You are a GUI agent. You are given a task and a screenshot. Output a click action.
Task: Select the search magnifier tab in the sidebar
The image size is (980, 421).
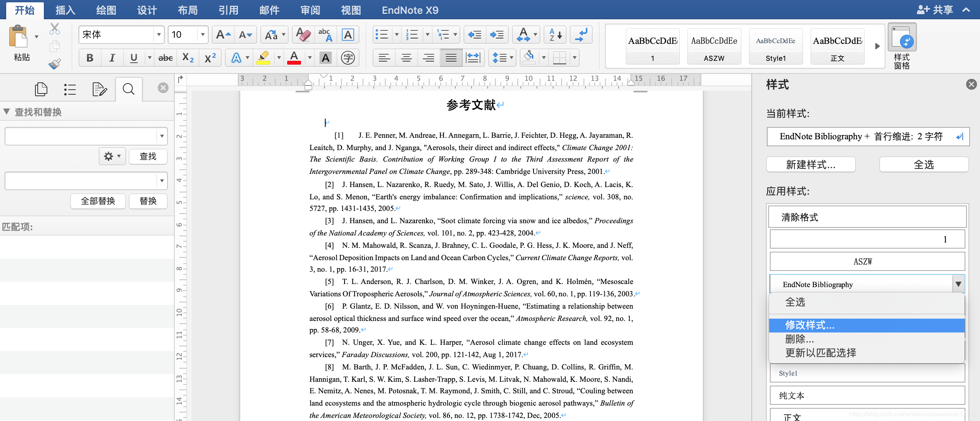click(128, 89)
